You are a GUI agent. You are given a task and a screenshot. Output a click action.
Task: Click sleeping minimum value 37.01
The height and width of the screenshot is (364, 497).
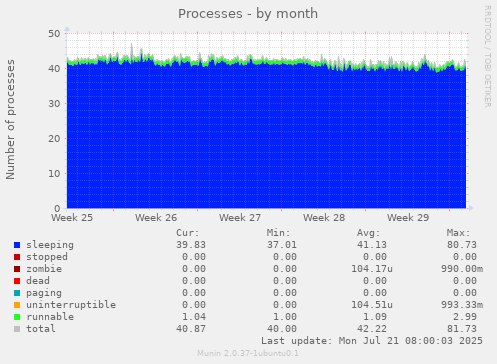[282, 245]
